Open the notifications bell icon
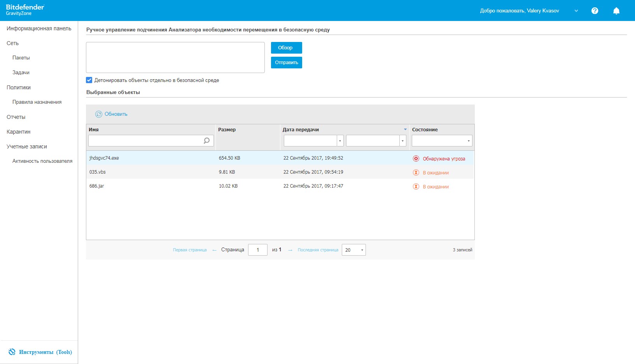Viewport: 635px width, 364px height. click(616, 11)
